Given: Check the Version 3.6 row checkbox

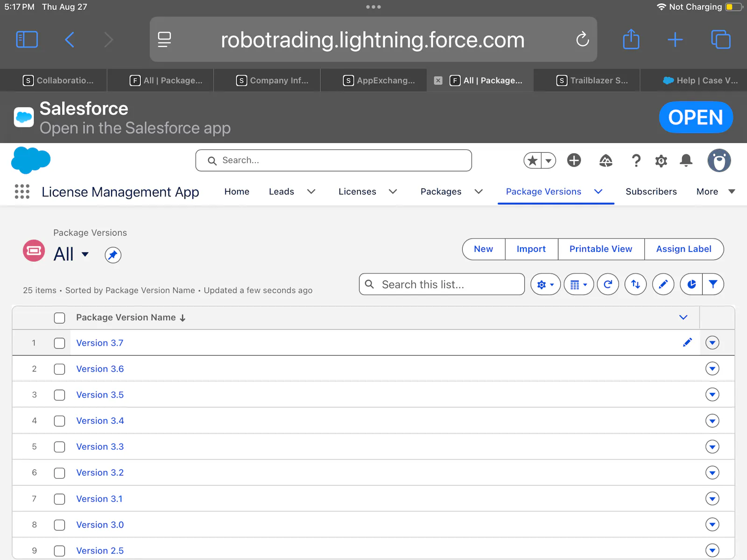Looking at the screenshot, I should coord(59,369).
